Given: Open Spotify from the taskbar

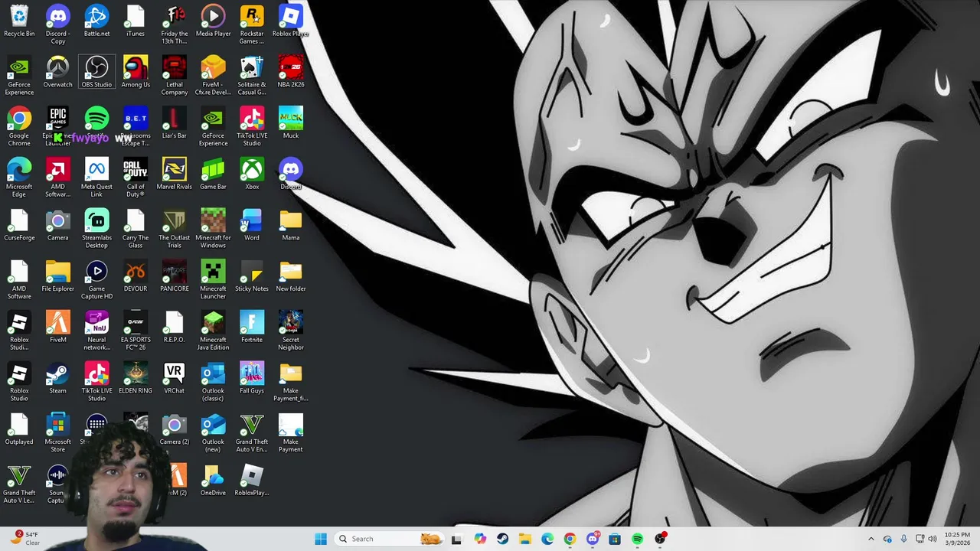Looking at the screenshot, I should [637, 539].
